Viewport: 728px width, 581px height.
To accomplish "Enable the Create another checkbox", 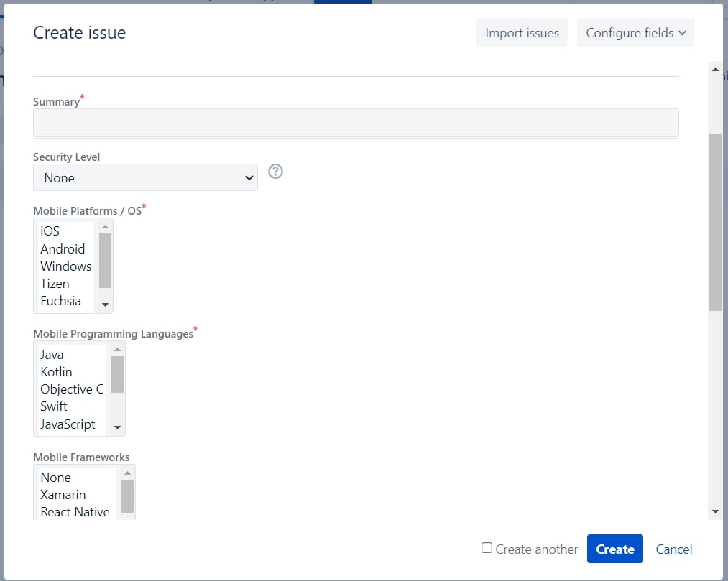I will click(487, 547).
